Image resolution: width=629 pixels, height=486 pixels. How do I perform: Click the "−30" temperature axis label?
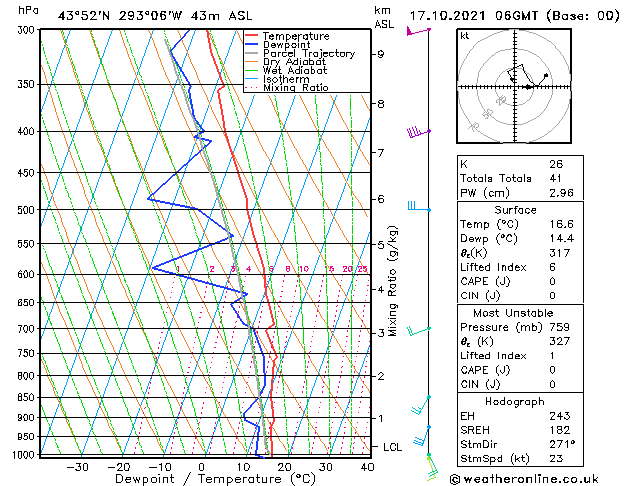pos(77,467)
